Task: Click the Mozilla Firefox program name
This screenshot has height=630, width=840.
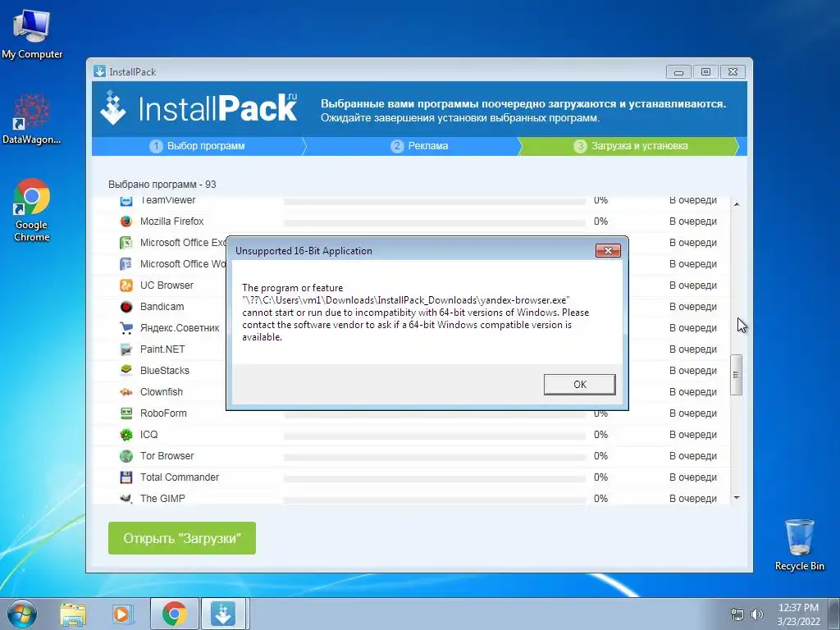Action: click(x=172, y=221)
